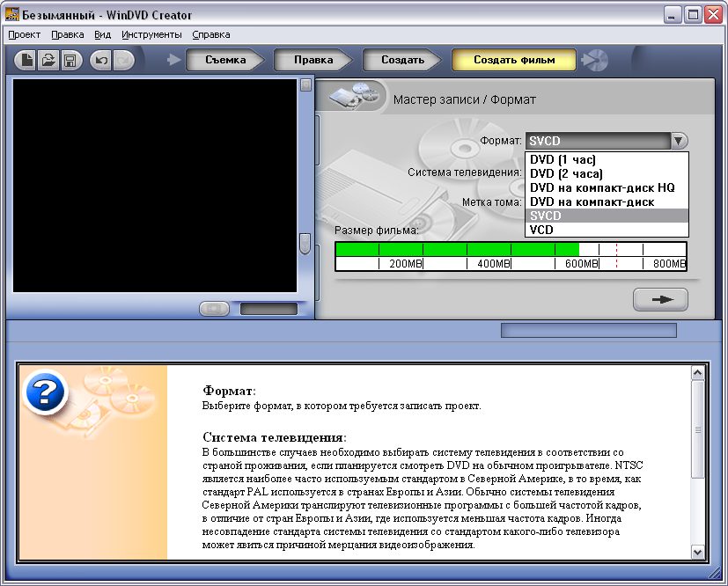
Task: Click the Open project folder icon
Action: pyautogui.click(x=48, y=61)
